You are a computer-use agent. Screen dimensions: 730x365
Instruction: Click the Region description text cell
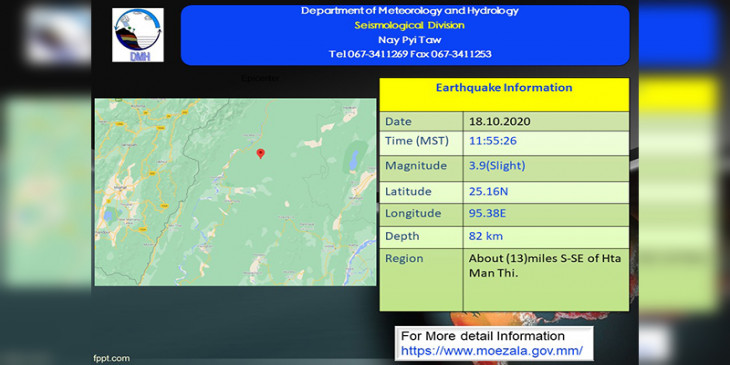[x=546, y=279]
